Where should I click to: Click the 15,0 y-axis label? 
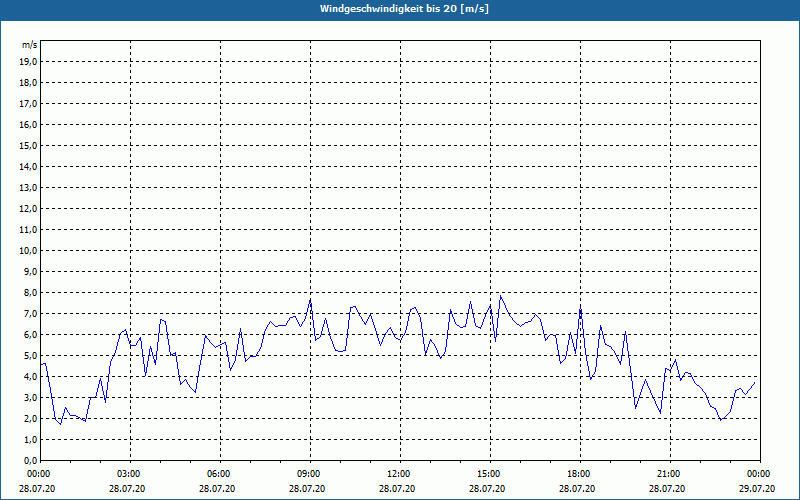pyautogui.click(x=29, y=145)
